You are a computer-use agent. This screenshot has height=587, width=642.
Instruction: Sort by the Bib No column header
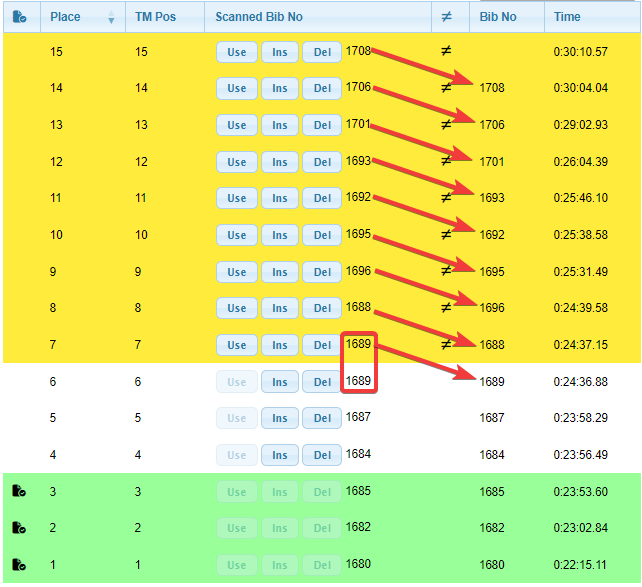[x=497, y=17]
